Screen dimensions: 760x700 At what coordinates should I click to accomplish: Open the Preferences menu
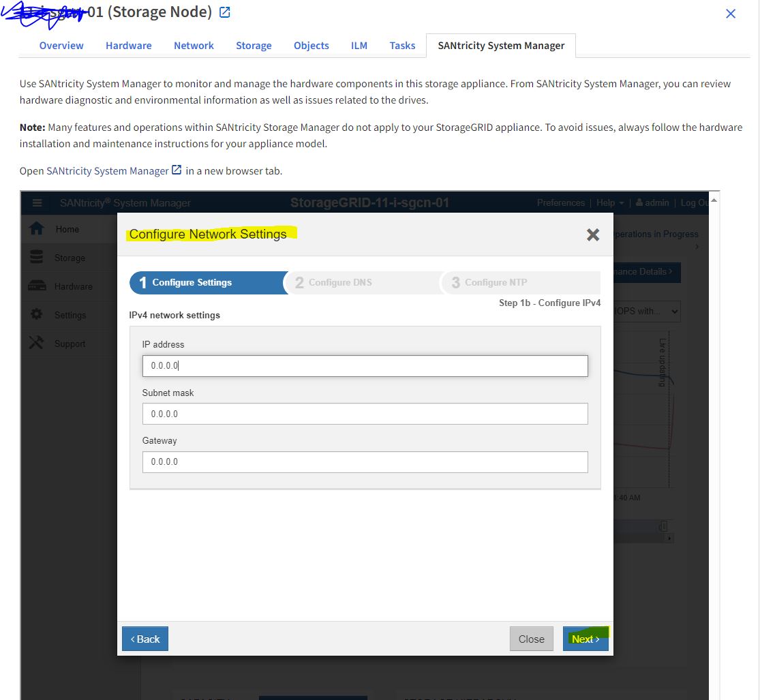(561, 202)
